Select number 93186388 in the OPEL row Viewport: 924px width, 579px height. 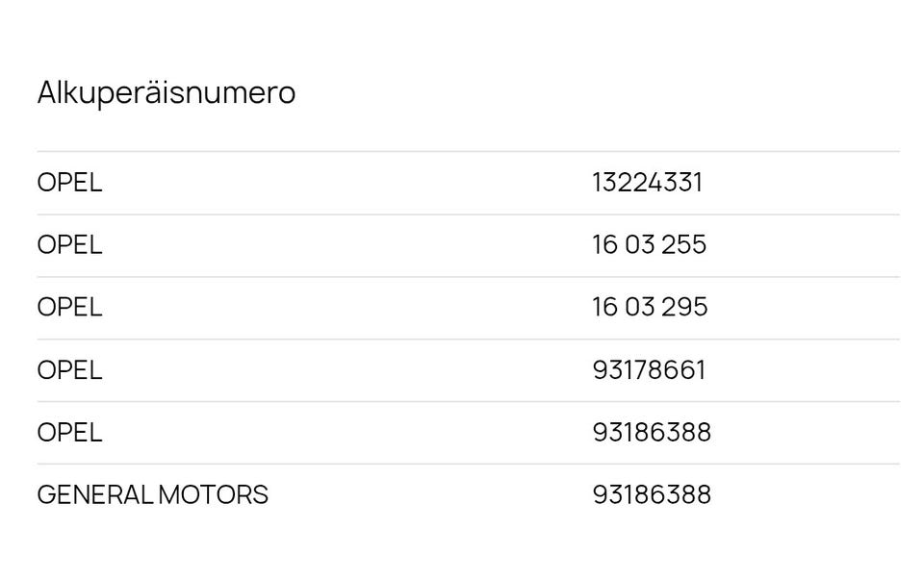point(652,433)
